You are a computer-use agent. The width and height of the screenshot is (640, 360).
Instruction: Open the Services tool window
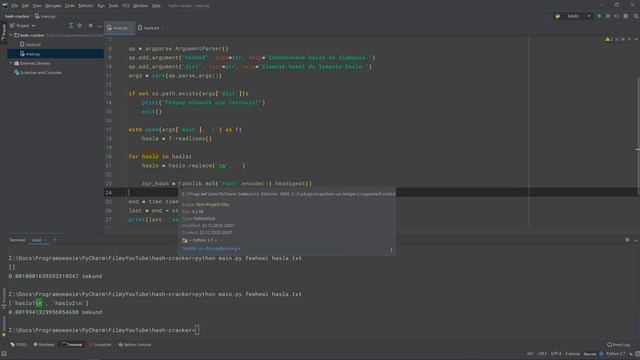pos(100,344)
